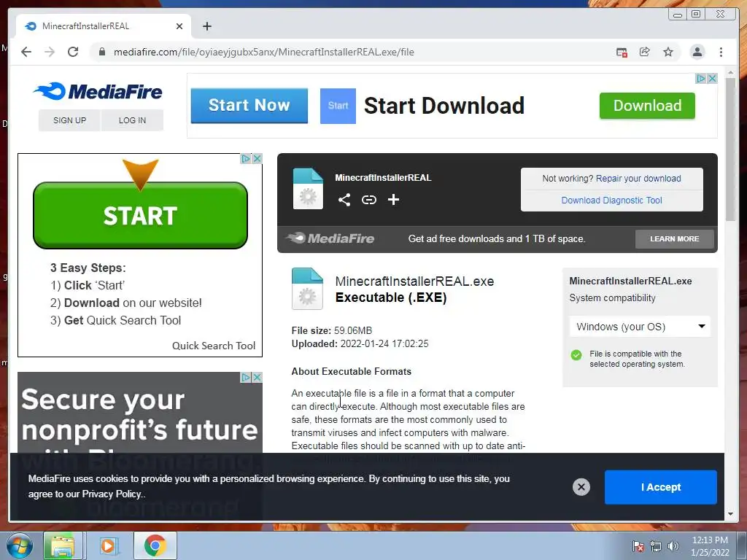Click AdChoices icon on START ad

[245, 158]
